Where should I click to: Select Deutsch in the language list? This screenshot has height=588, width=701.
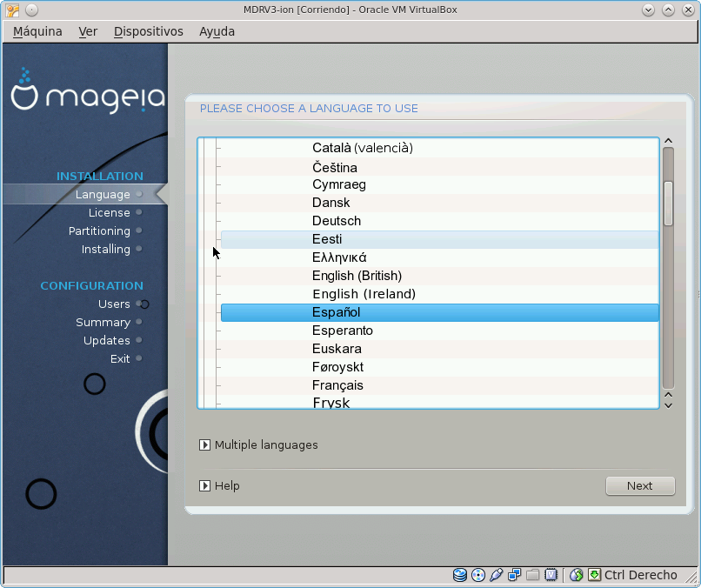point(337,221)
